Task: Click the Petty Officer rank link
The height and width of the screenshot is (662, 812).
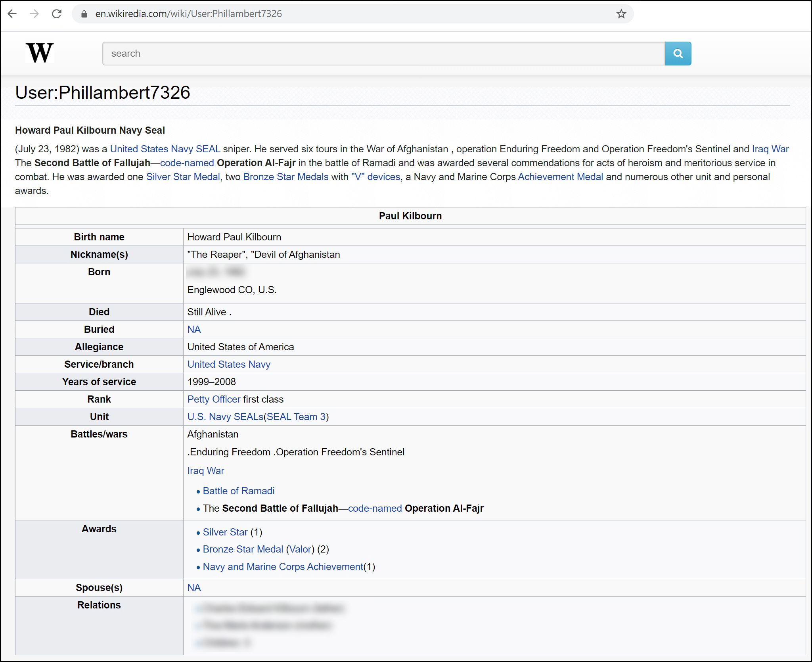Action: click(x=214, y=399)
